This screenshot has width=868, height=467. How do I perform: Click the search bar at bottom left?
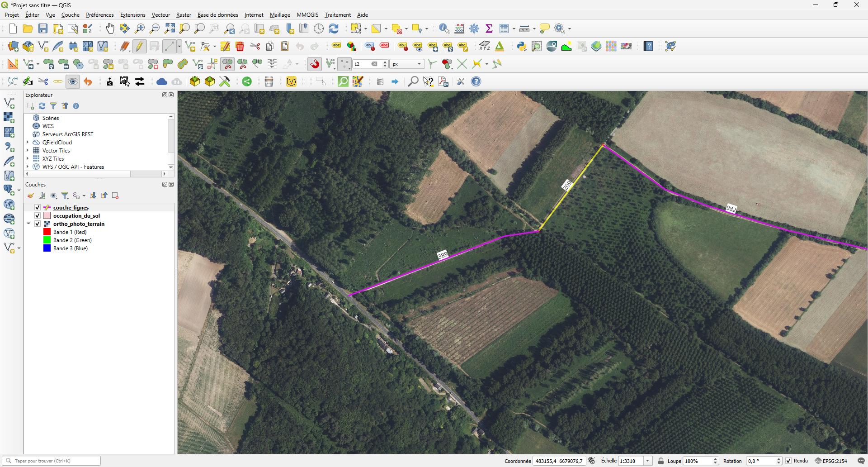(x=51, y=460)
